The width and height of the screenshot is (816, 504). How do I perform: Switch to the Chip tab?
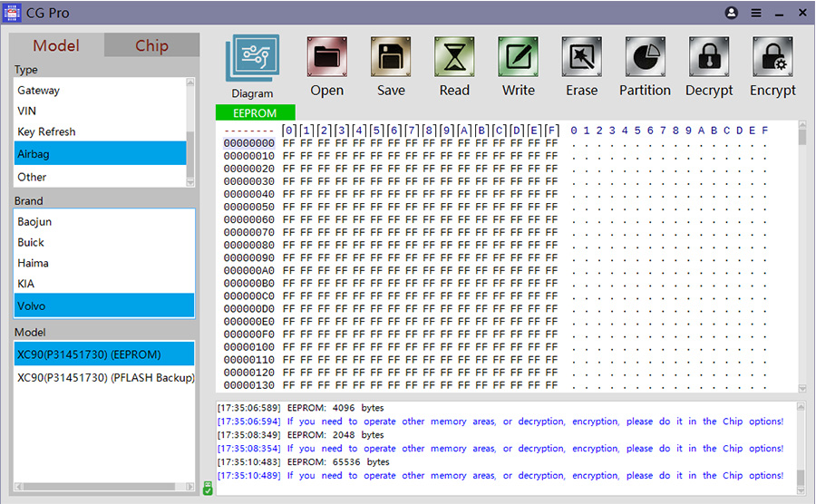point(151,46)
